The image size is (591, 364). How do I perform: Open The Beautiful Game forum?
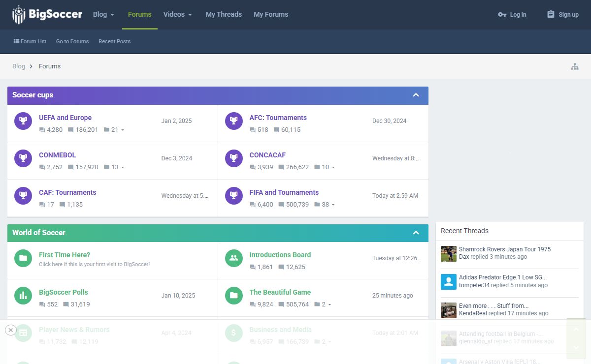click(x=280, y=292)
